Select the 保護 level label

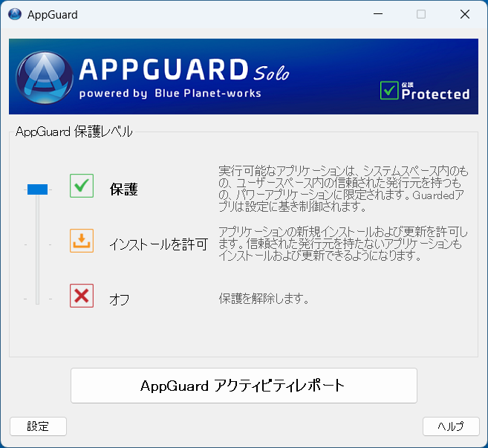click(123, 189)
